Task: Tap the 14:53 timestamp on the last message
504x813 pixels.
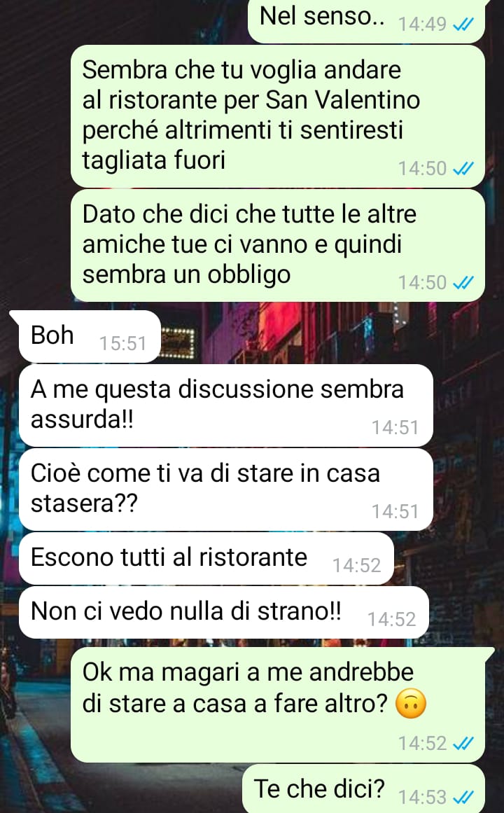Action: (x=422, y=797)
